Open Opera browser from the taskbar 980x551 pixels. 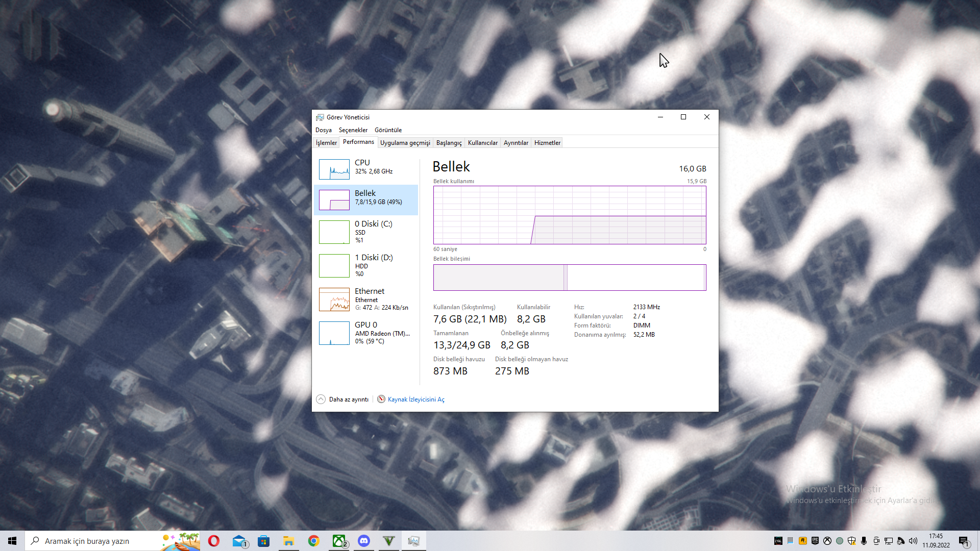pyautogui.click(x=214, y=541)
